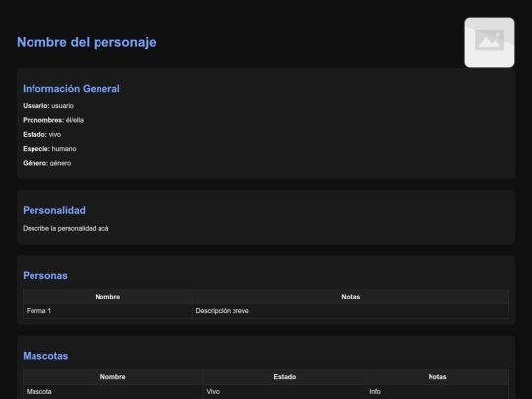Click the 'Notas' header in Mascotas table
The height and width of the screenshot is (399, 532).
click(437, 377)
